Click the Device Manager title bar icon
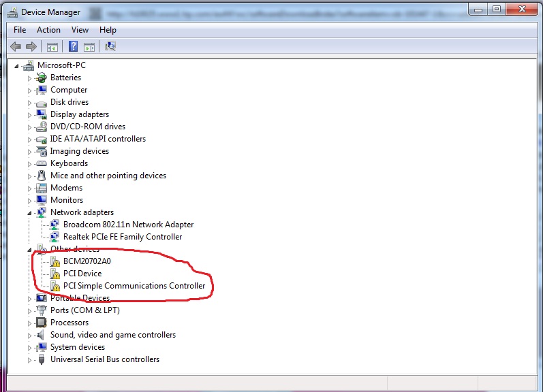The width and height of the screenshot is (543, 392). pos(12,12)
